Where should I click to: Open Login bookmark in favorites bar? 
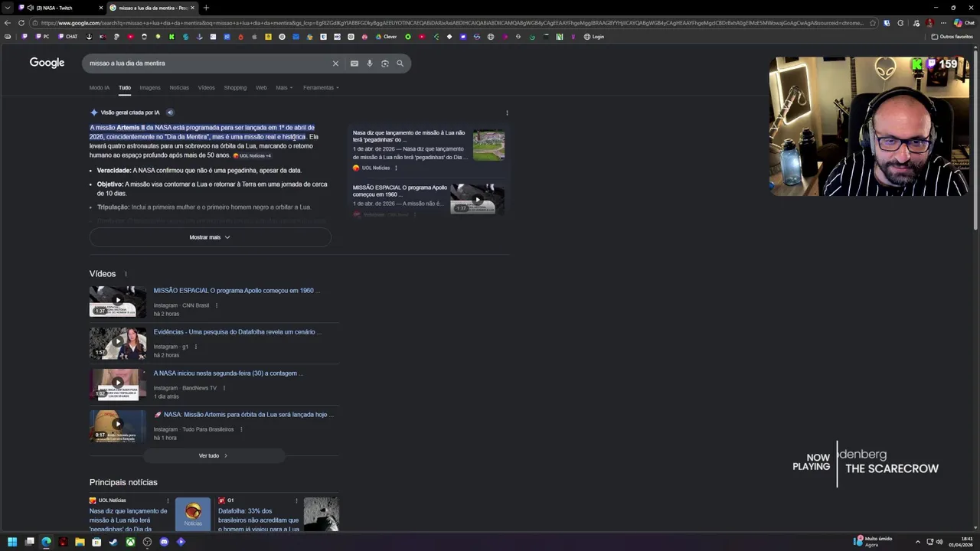(x=594, y=37)
